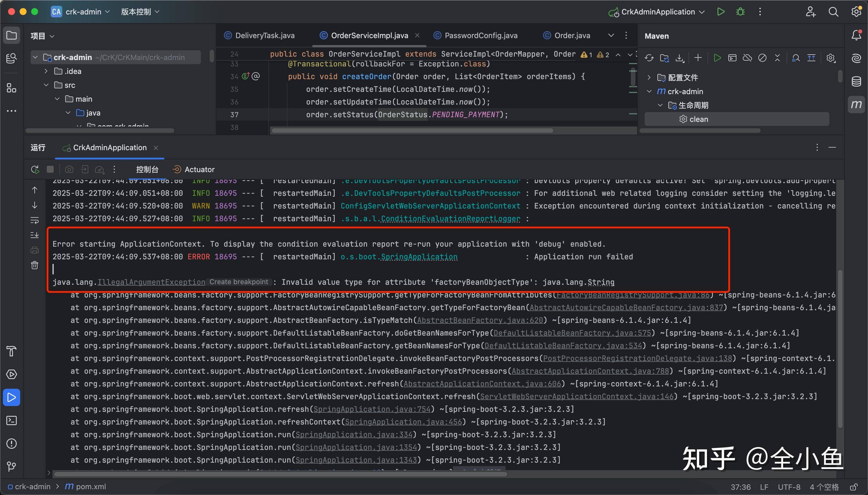Click IllegalArgumentException link in console
Viewport: 868px width, 495px height.
[151, 282]
